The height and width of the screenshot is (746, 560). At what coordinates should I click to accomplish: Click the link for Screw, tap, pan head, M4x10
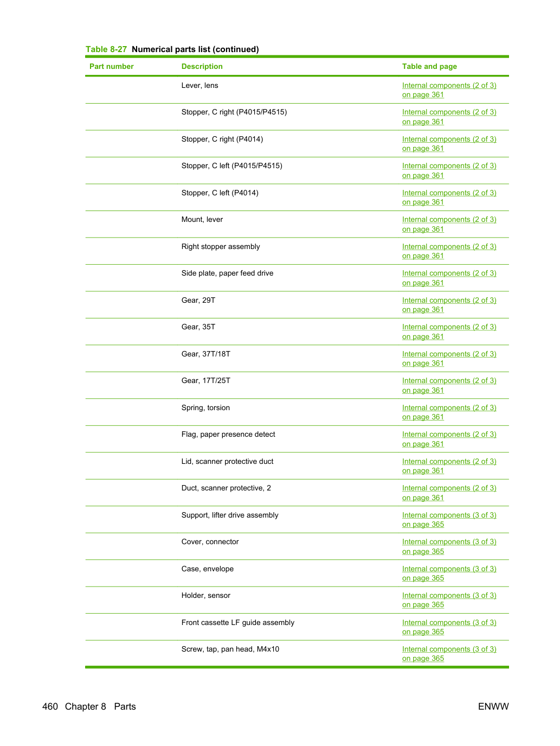[x=449, y=654]
